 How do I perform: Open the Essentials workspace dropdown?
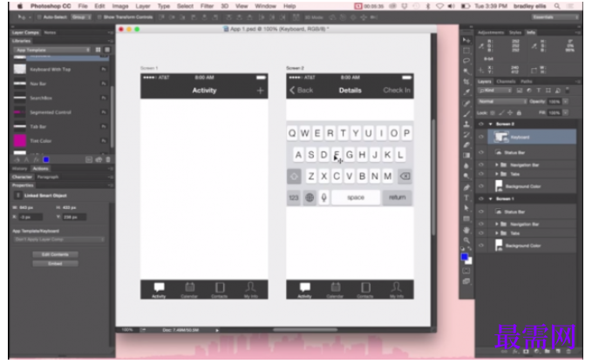pos(555,17)
